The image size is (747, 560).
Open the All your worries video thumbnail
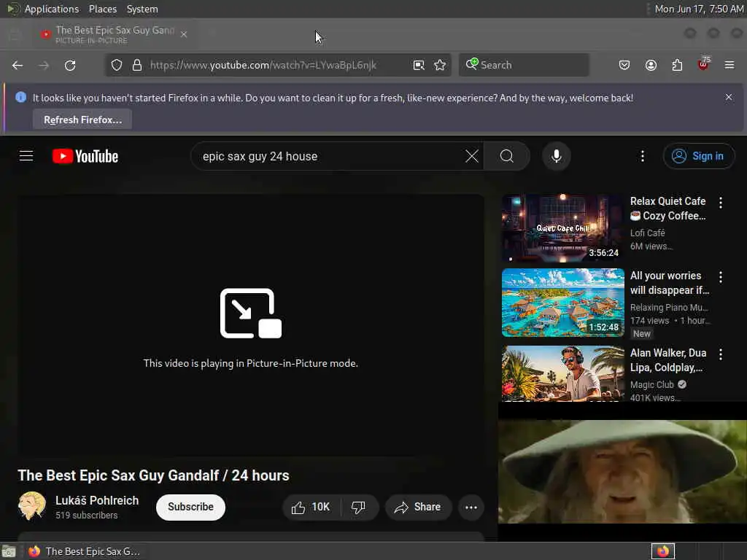[x=562, y=303]
